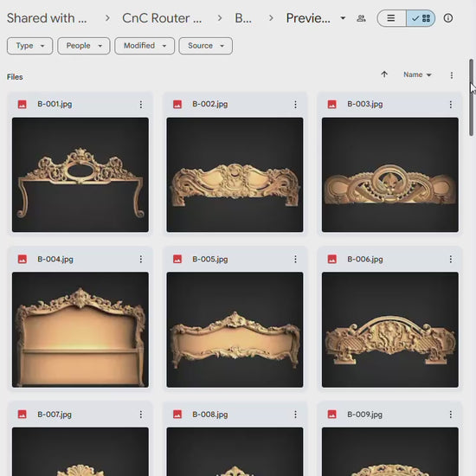The width and height of the screenshot is (476, 476).
Task: Open the view details info icon
Action: coord(448,18)
